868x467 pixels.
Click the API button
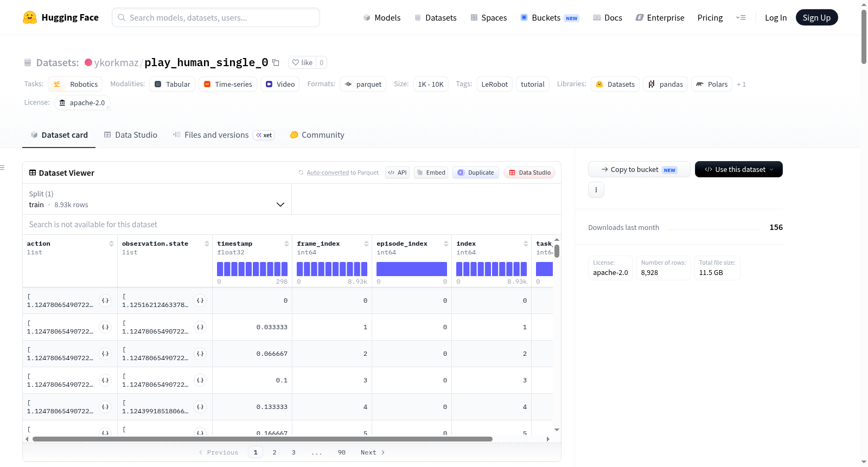pyautogui.click(x=397, y=172)
